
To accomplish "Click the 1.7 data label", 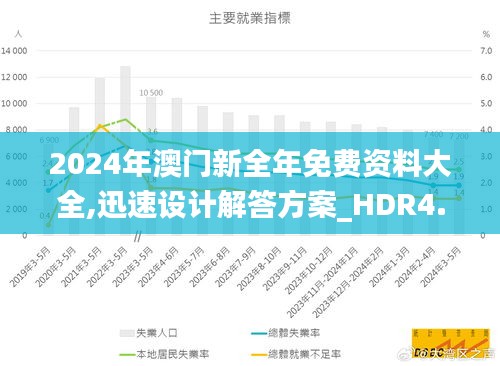I will [x=48, y=183].
